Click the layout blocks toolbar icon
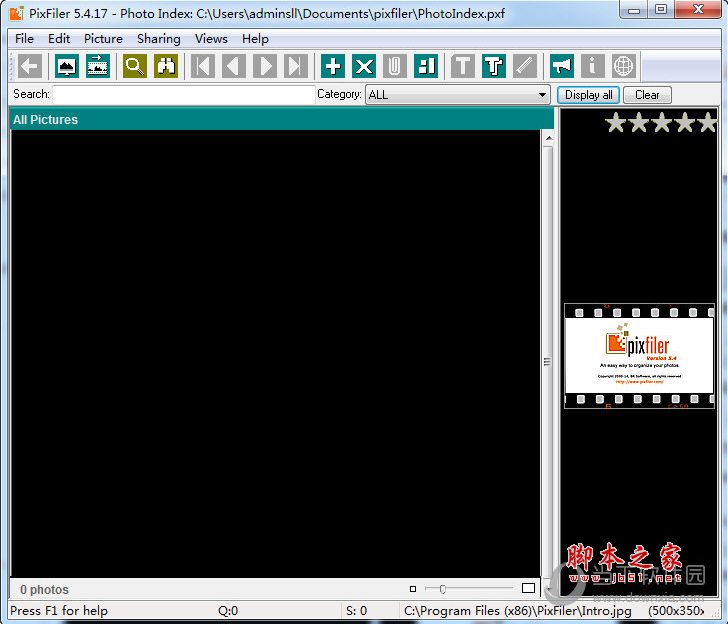 426,66
